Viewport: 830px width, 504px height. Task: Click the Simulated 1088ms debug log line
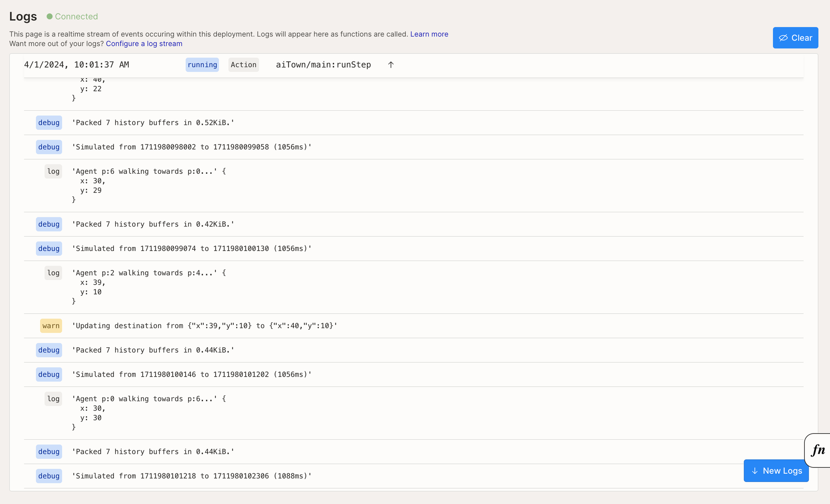[192, 476]
